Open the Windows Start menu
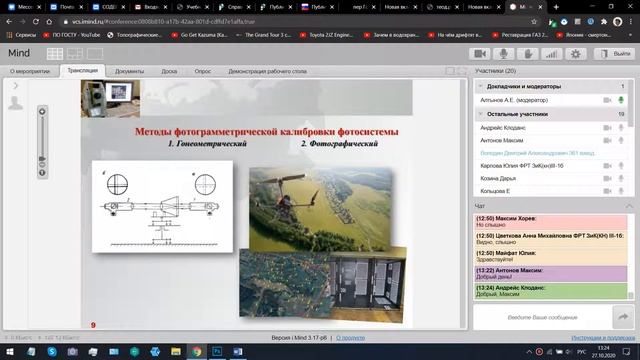The width and height of the screenshot is (640, 360). [10, 351]
